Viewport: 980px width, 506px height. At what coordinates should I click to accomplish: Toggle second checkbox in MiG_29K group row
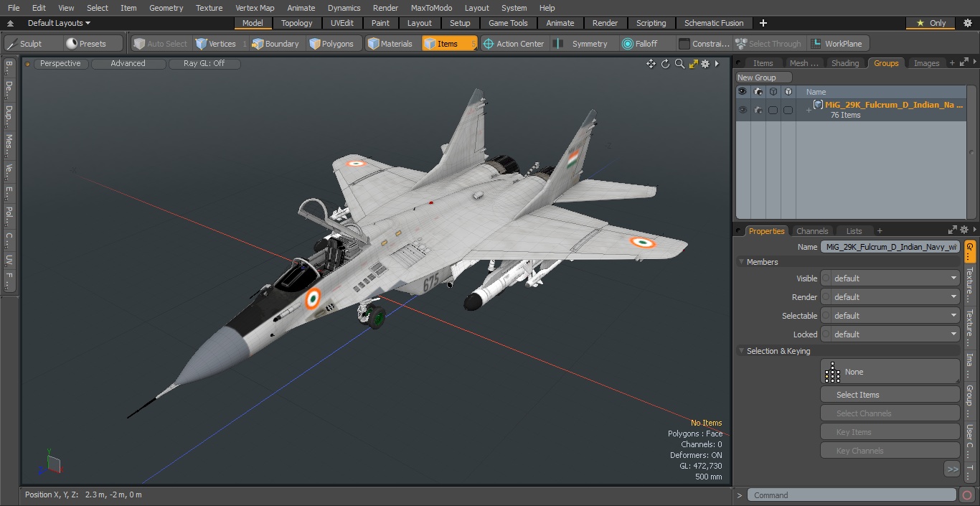pos(788,110)
